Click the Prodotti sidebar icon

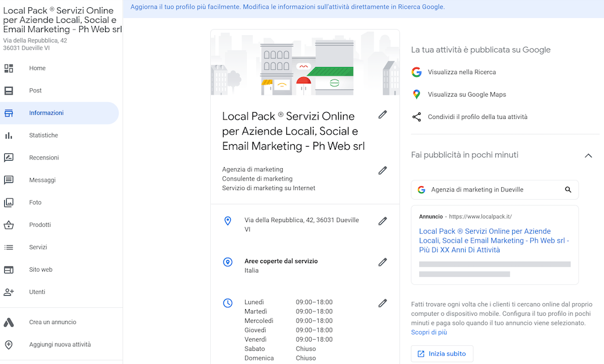pyautogui.click(x=10, y=225)
